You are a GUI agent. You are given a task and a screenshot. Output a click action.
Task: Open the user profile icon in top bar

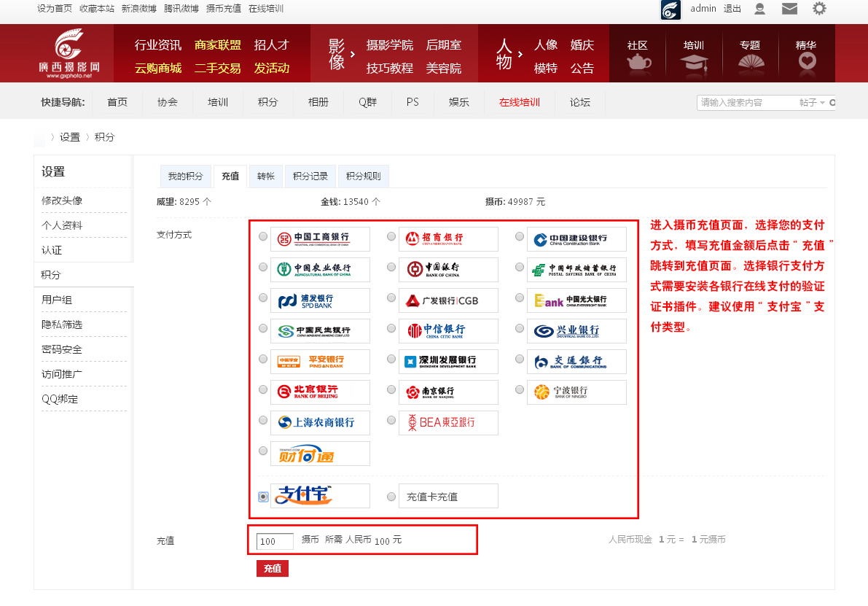tap(759, 9)
